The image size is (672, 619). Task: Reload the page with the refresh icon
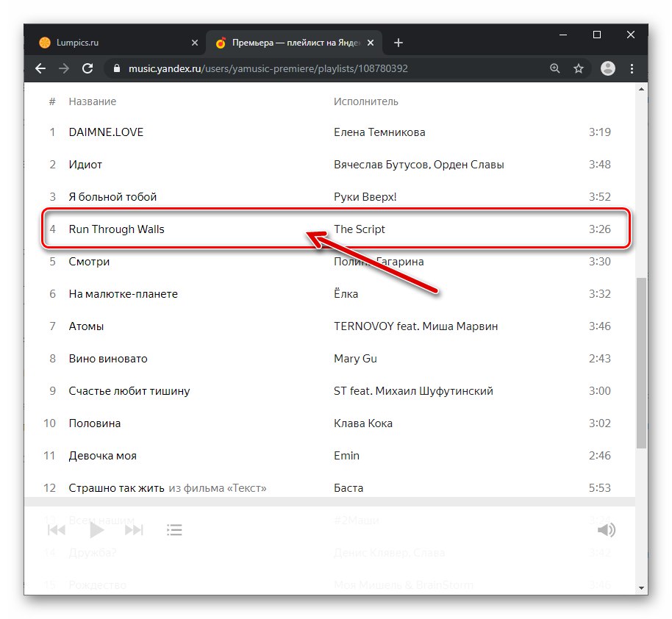point(87,68)
